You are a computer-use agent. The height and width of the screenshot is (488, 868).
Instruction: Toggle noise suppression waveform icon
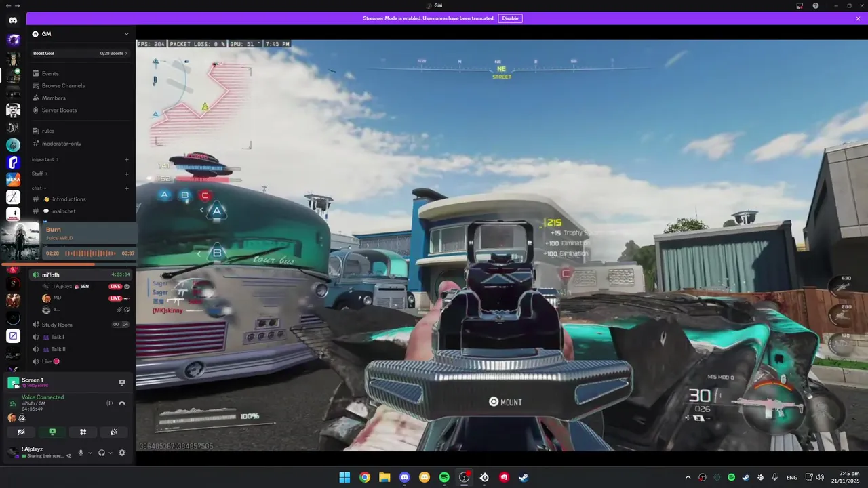[109, 403]
